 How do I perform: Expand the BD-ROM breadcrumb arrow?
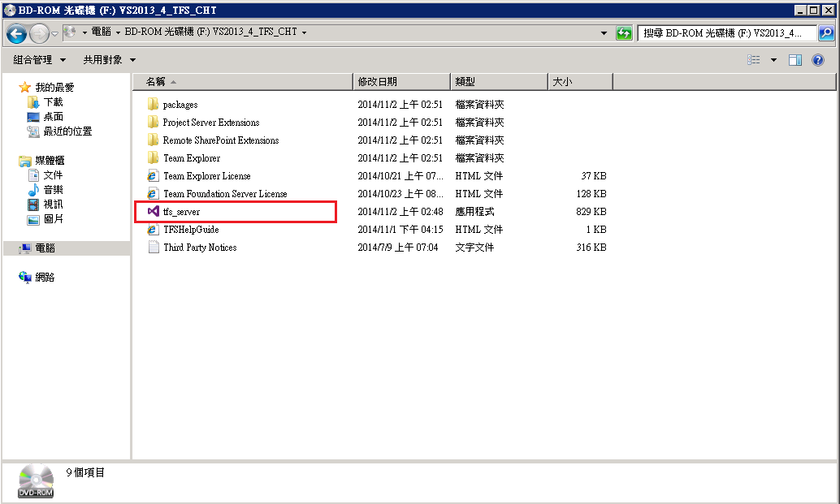click(305, 32)
